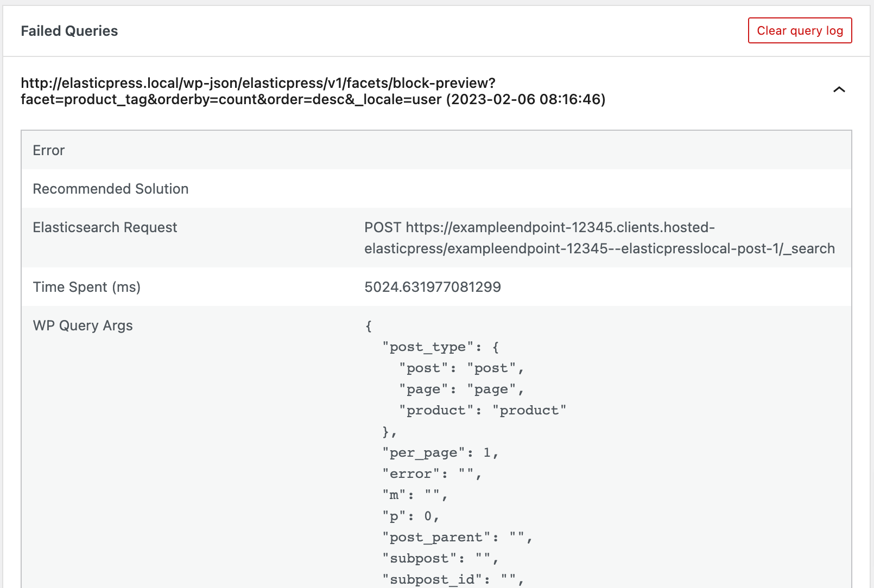The image size is (874, 588).
Task: Click the "per_page": 1 line
Action: click(440, 452)
